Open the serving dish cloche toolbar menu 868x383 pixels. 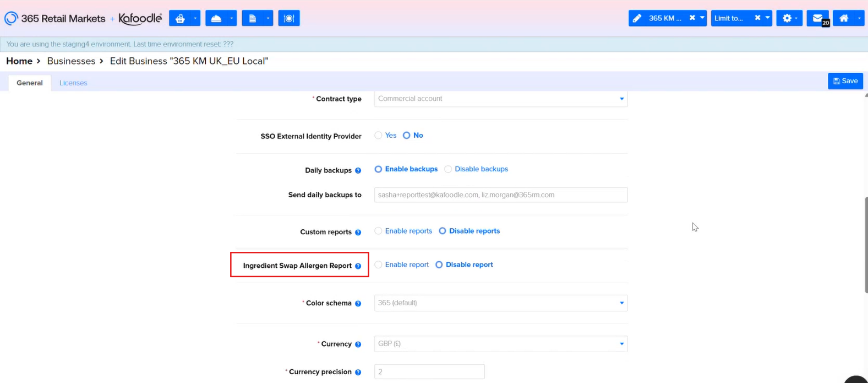pos(217,18)
